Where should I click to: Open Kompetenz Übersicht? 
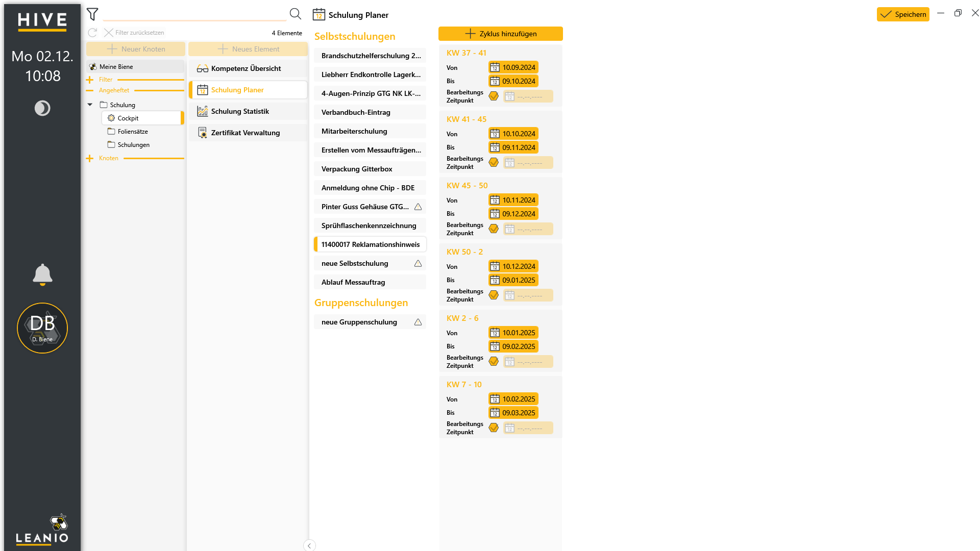pyautogui.click(x=248, y=68)
